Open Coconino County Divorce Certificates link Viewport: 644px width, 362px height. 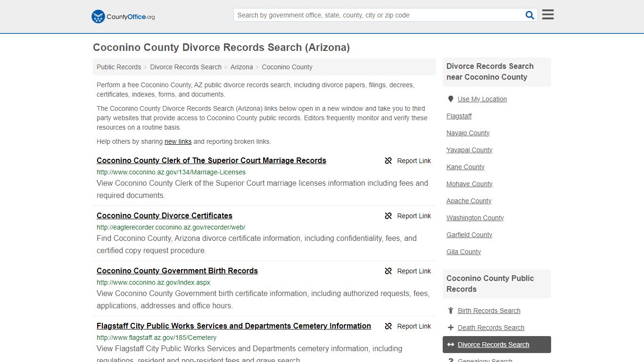165,215
